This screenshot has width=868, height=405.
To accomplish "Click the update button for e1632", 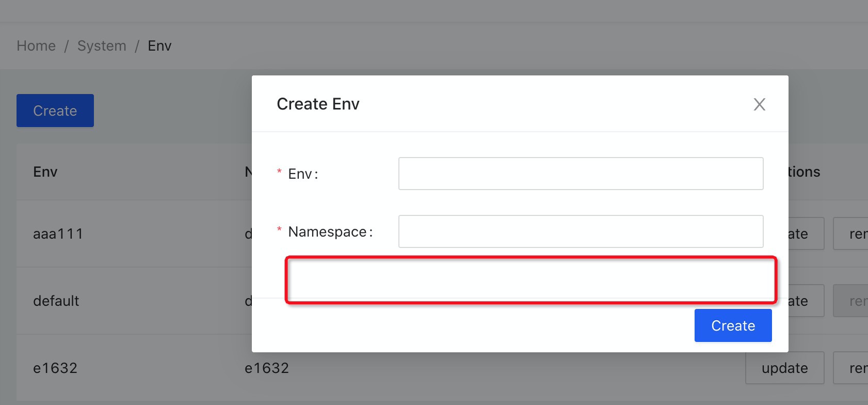I will (784, 367).
